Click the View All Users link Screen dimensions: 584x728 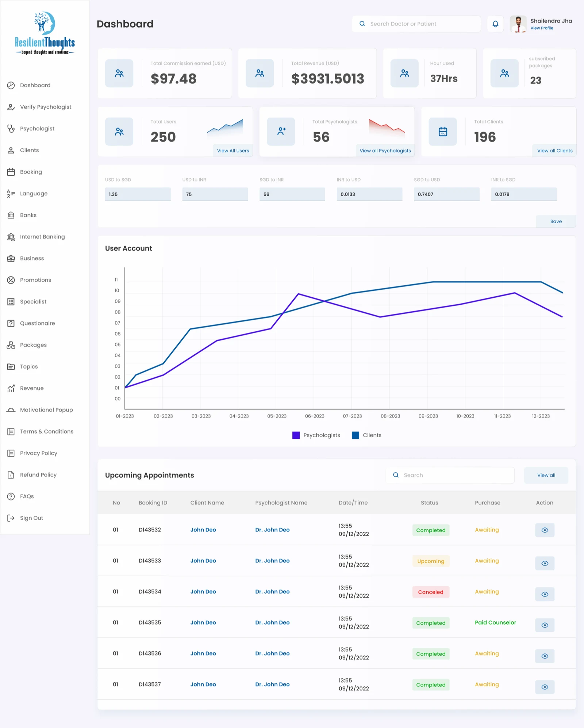click(x=233, y=150)
